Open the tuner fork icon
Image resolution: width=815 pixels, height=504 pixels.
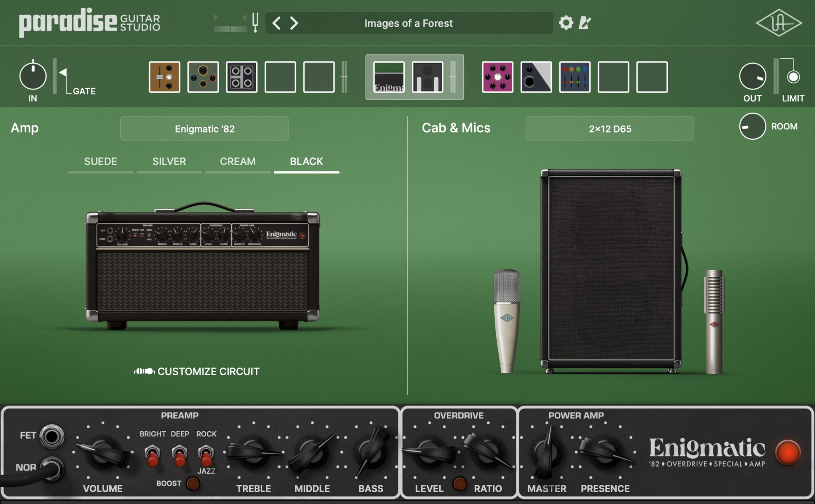(255, 22)
